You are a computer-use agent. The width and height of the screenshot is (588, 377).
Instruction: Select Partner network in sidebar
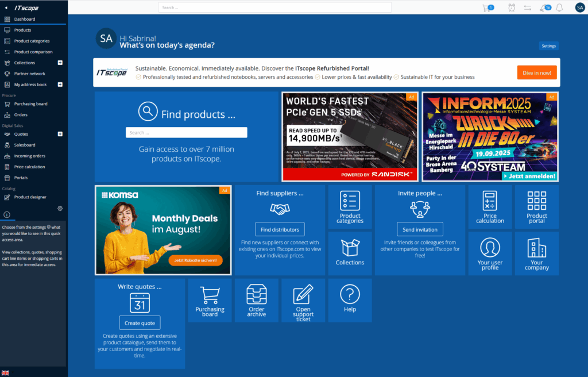click(x=29, y=74)
